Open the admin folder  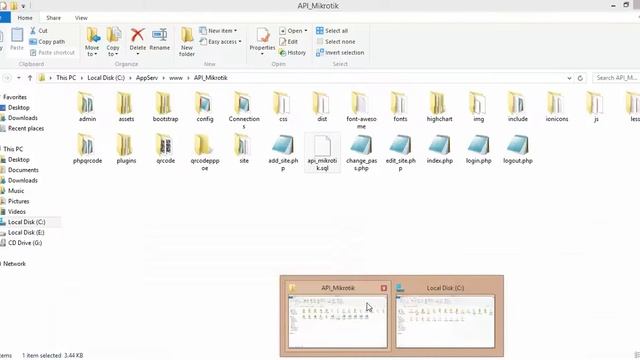[87, 107]
